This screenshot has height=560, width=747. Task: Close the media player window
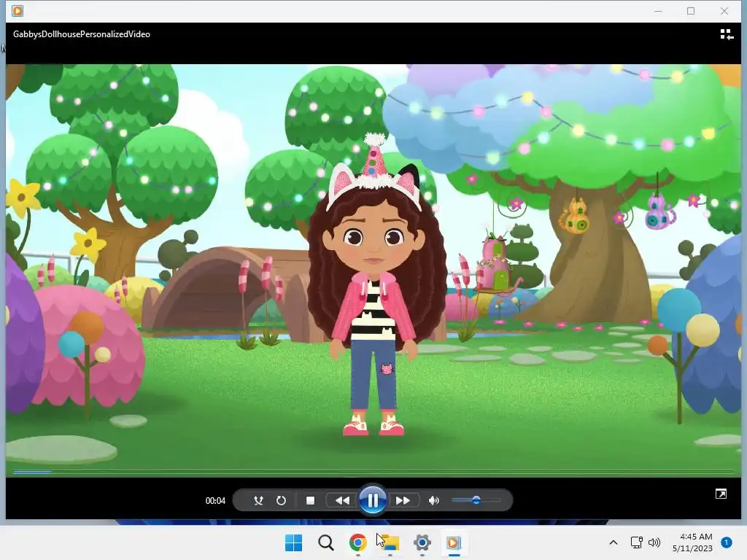click(x=724, y=11)
